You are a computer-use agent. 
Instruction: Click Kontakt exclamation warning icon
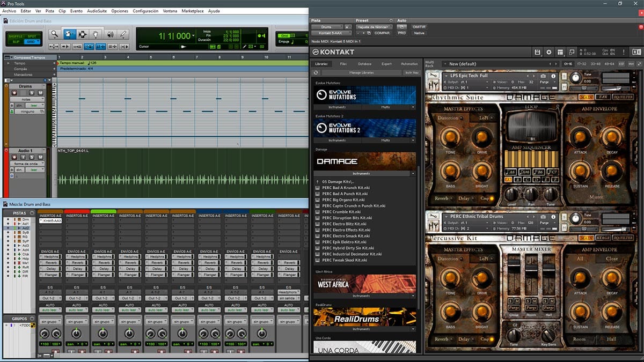[x=624, y=52]
